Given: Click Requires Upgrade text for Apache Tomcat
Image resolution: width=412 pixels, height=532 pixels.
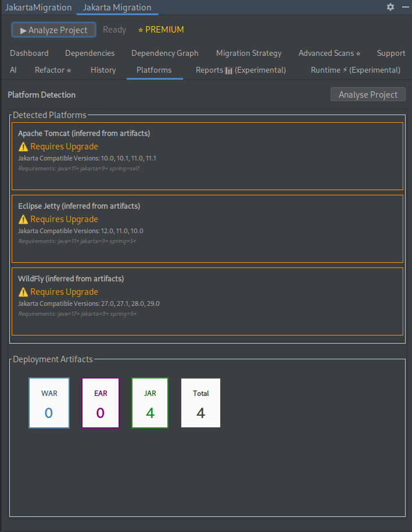Looking at the screenshot, I should [64, 147].
